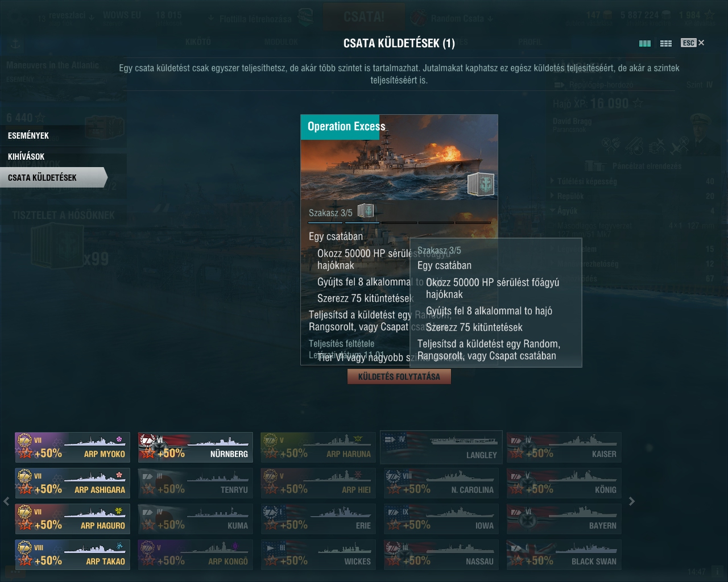
Task: Switch to card view layout icon
Action: tap(644, 43)
